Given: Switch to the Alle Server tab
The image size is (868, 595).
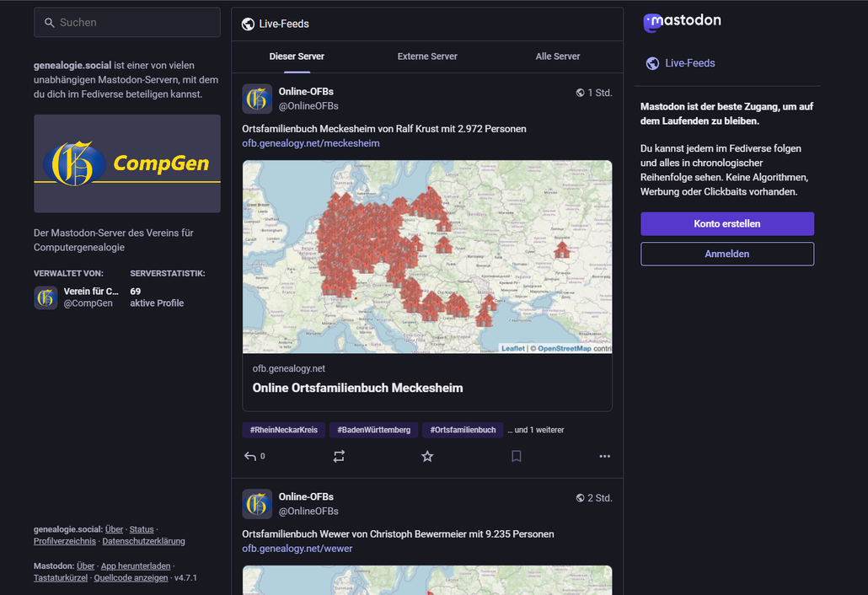Looking at the screenshot, I should (x=557, y=56).
